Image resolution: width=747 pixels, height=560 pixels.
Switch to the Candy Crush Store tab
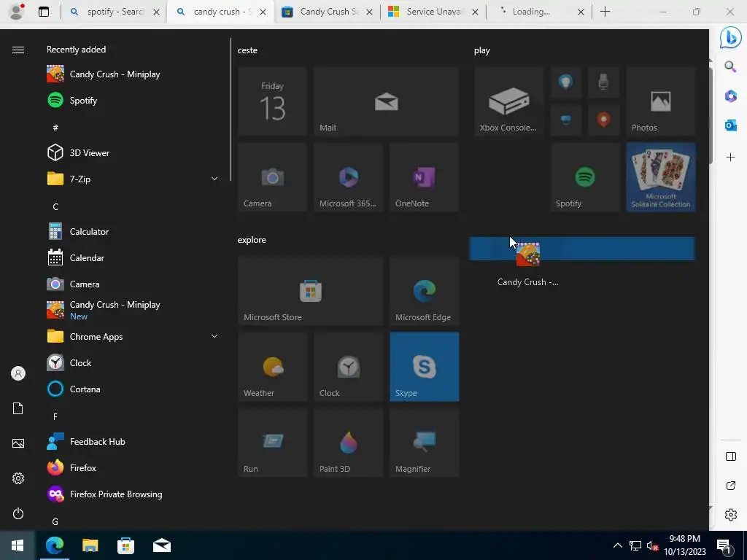327,12
